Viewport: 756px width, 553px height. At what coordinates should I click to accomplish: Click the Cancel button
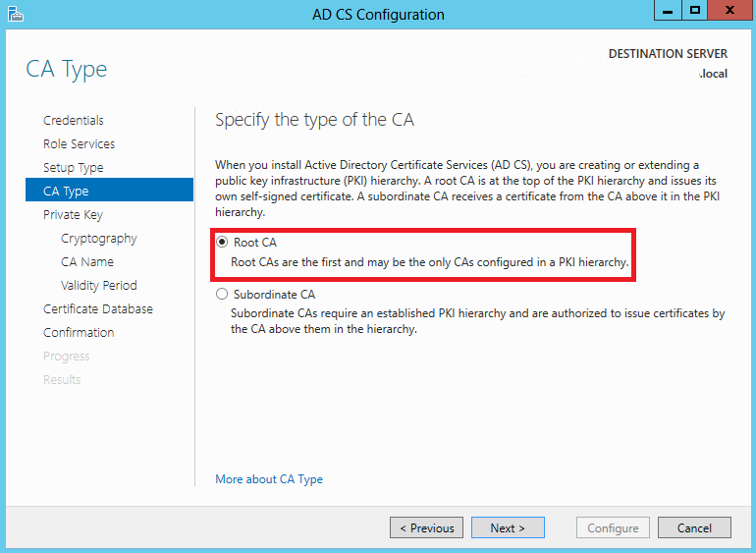[x=694, y=527]
